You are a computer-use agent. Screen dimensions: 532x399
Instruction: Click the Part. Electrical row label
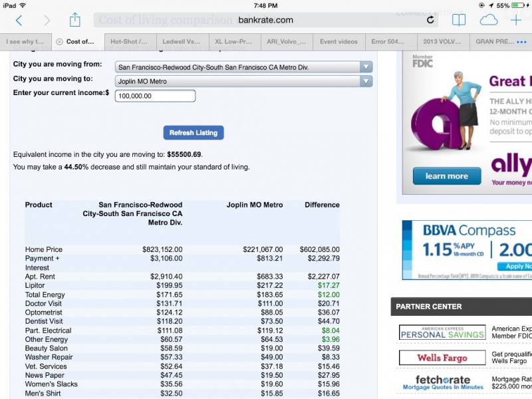(x=48, y=331)
